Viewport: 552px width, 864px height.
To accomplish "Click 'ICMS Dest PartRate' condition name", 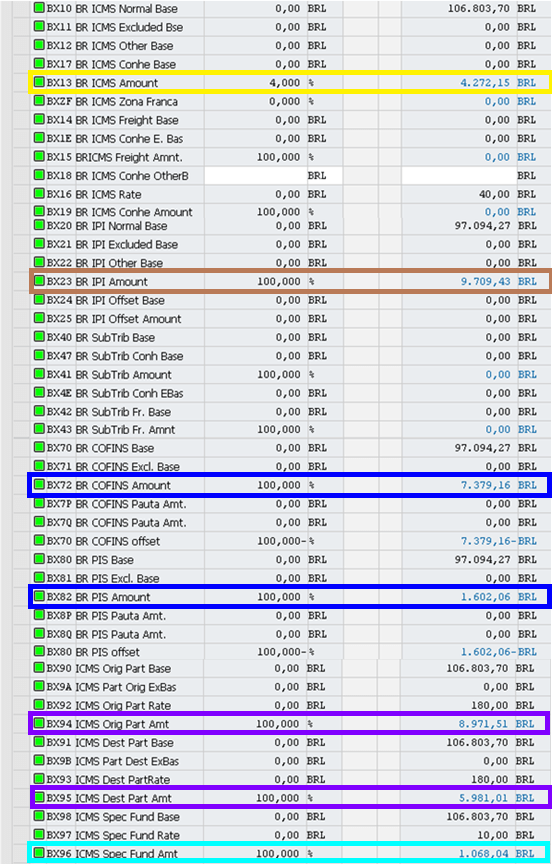I will click(x=123, y=780).
